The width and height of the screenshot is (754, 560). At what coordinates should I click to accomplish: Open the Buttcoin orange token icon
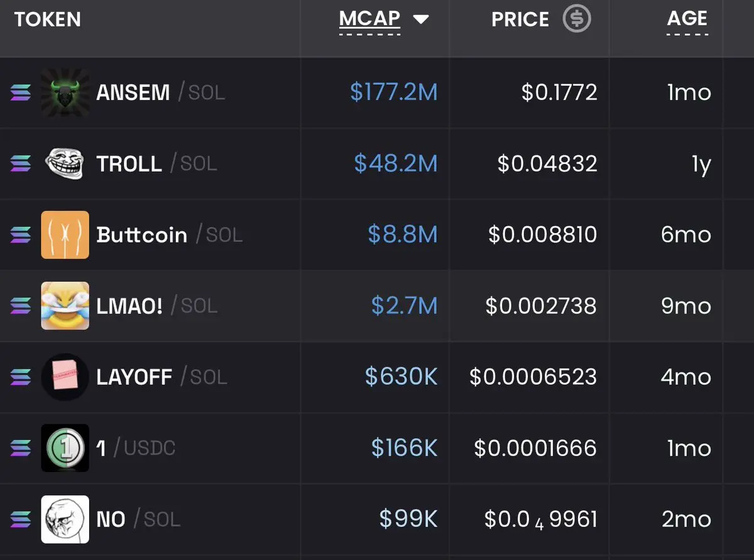(65, 234)
